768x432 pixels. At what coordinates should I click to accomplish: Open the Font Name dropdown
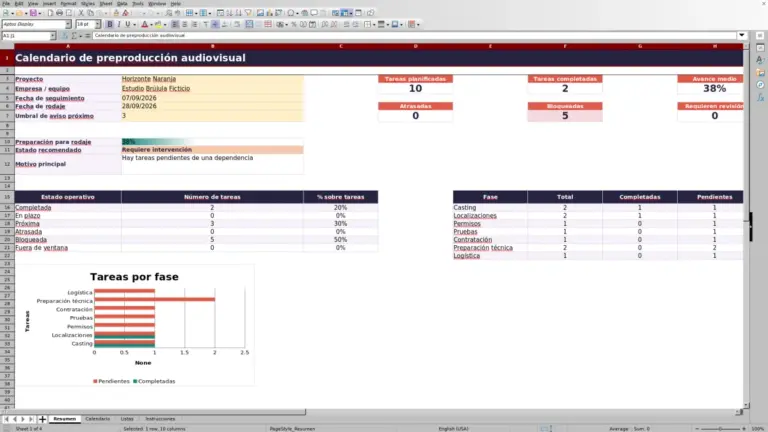[x=68, y=24]
